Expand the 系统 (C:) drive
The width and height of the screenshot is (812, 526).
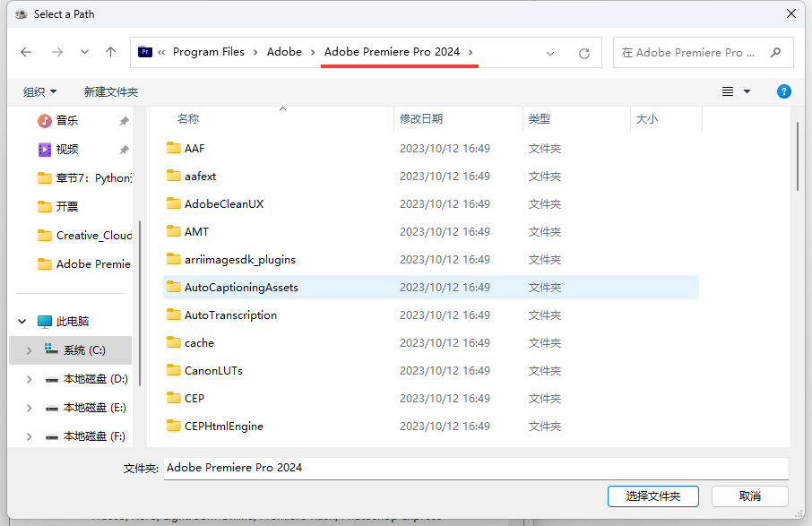pyautogui.click(x=29, y=350)
